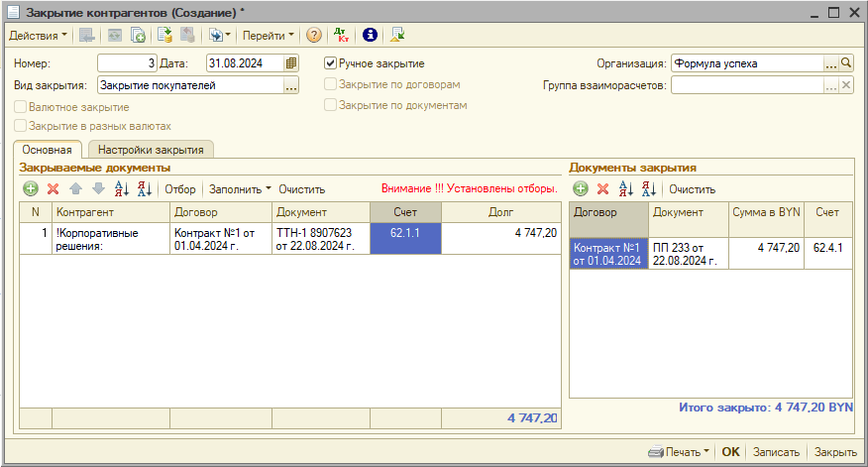Open the calendar picker next to Дата
The width and height of the screenshot is (868, 467).
pyautogui.click(x=290, y=63)
